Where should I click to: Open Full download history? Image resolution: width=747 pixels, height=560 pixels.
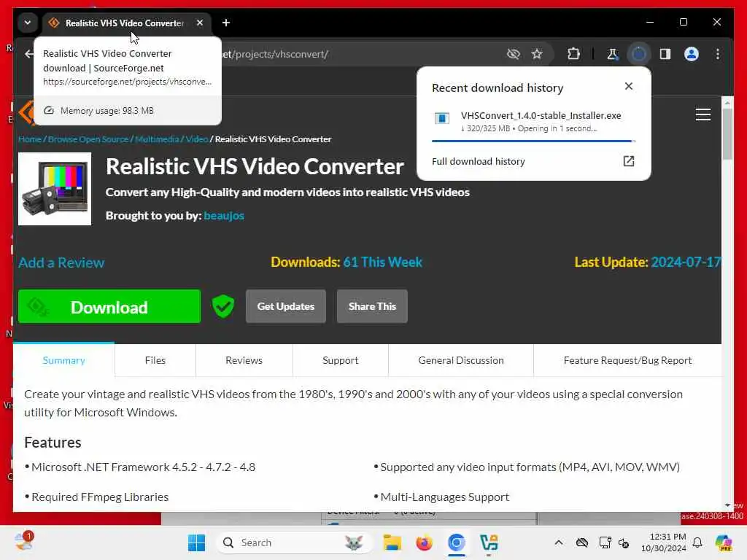tap(479, 161)
